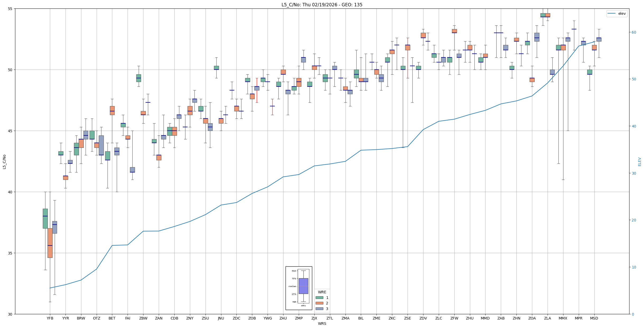This screenshot has width=644, height=328.
Task: Click the ZBW station label on x-axis
Action: coord(143,318)
